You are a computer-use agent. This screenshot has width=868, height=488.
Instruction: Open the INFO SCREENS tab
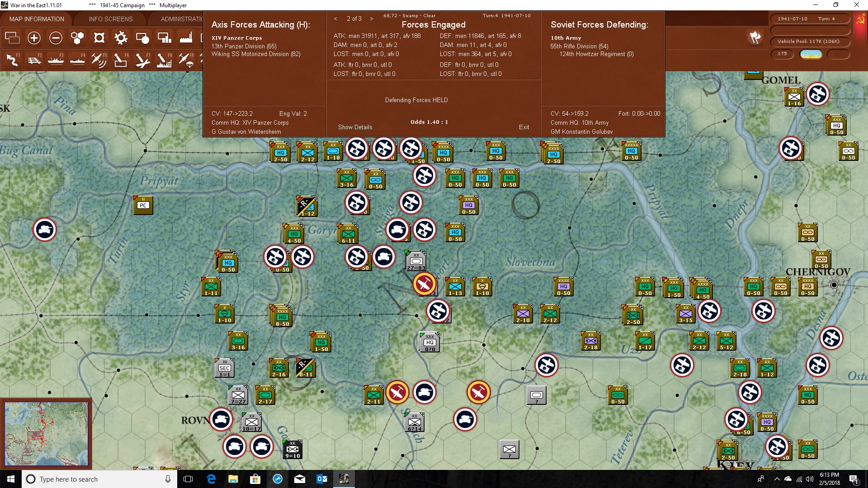point(111,19)
